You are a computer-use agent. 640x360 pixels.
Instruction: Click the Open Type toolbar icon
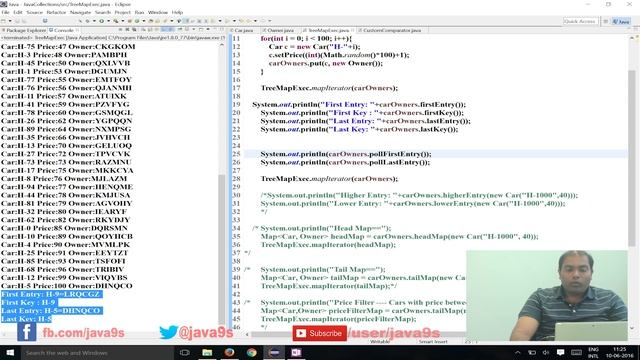click(x=150, y=21)
